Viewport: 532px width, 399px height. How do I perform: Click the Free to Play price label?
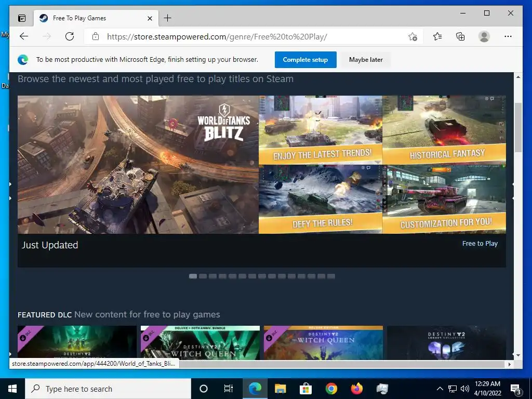[480, 243]
